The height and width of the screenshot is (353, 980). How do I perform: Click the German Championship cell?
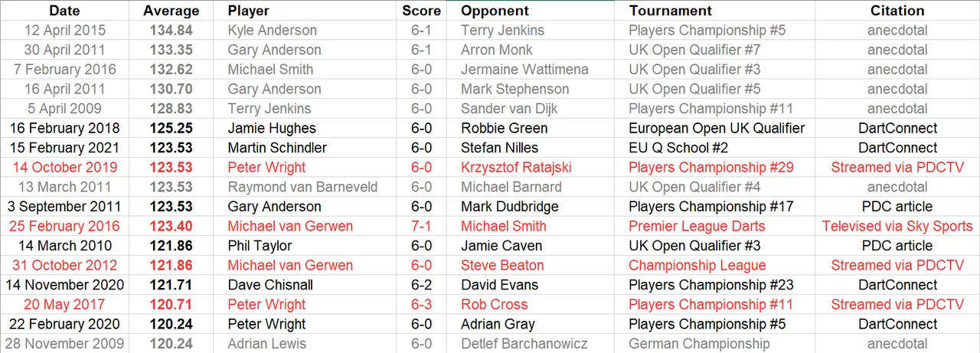coord(714,344)
